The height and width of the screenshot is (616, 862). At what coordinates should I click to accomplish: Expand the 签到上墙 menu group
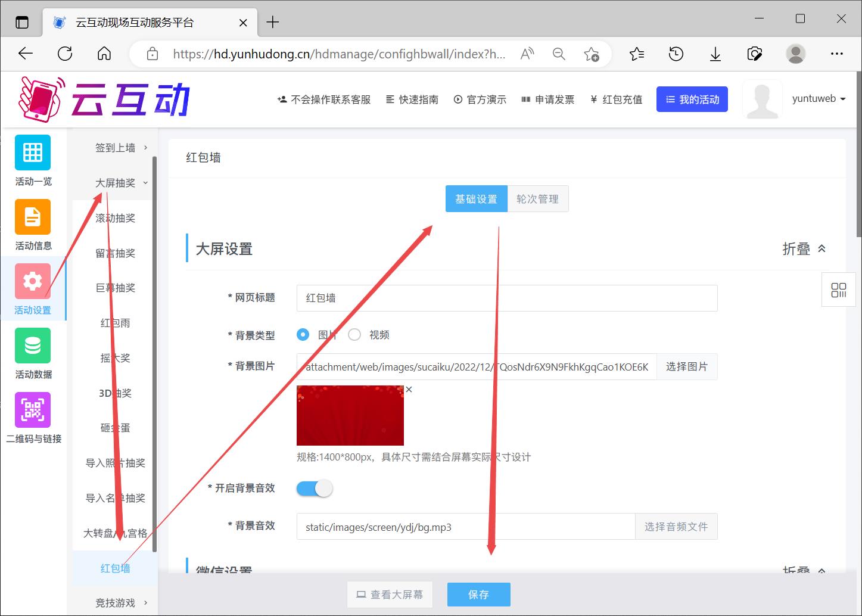coord(115,148)
